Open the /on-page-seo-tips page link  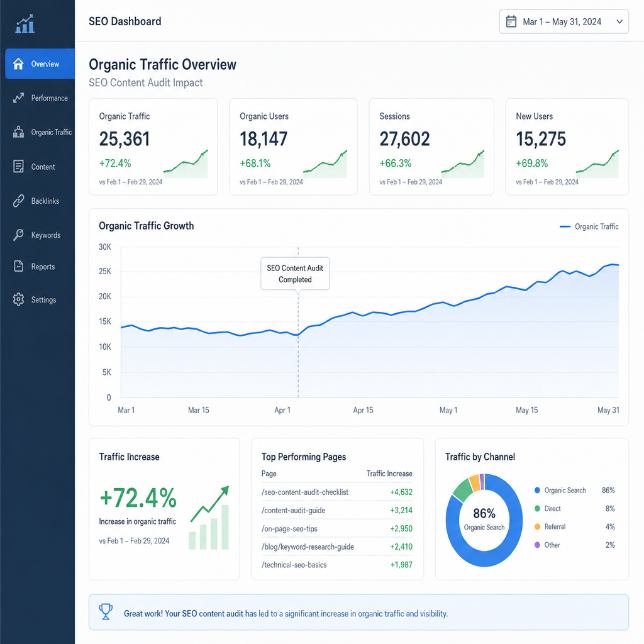289,528
